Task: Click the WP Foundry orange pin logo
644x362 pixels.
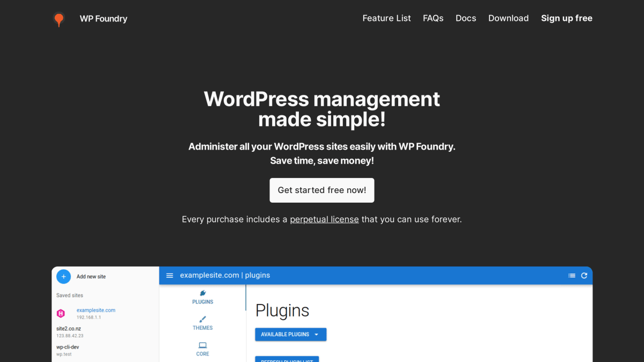Action: (x=58, y=19)
